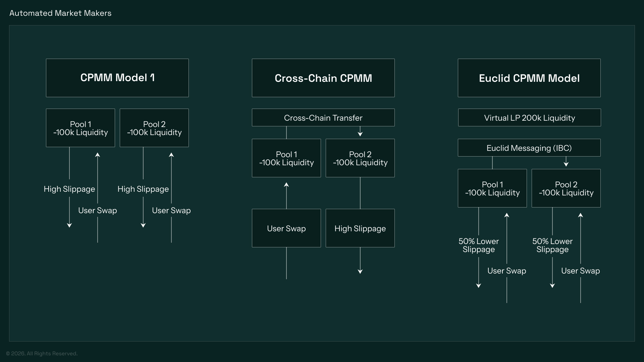Viewport: 644px width, 362px height.
Task: Click the Automated Market Makers title text
Action: coord(60,13)
